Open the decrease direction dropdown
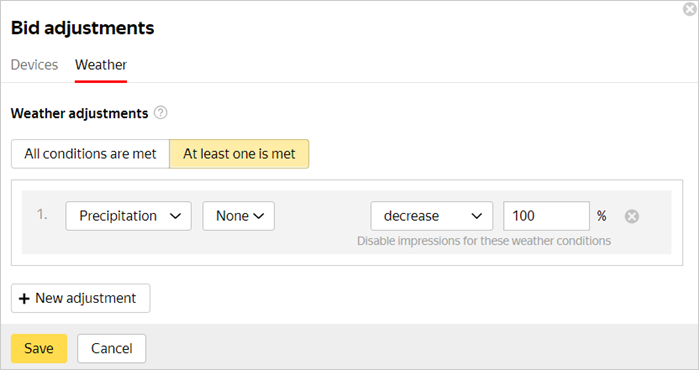This screenshot has height=370, width=699. pyautogui.click(x=432, y=216)
